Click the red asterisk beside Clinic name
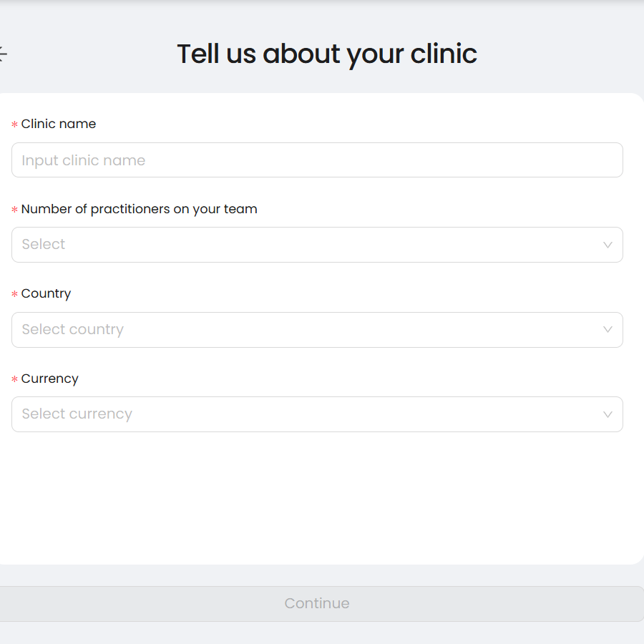This screenshot has height=644, width=644. pos(14,125)
